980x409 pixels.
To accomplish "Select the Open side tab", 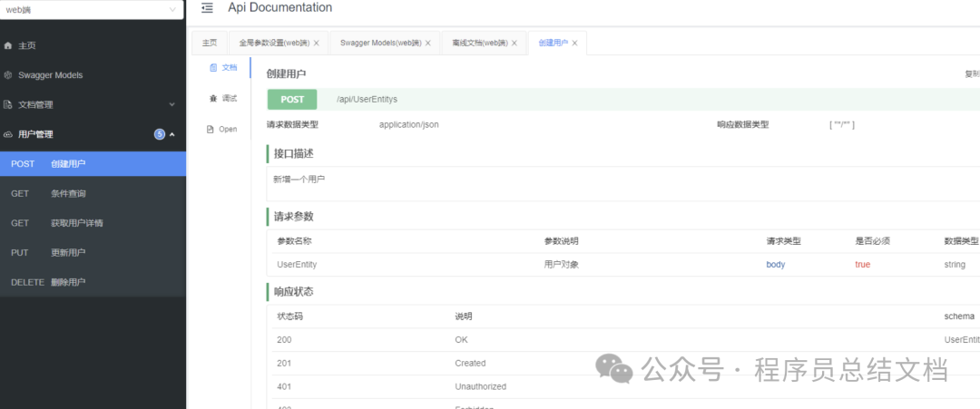I will point(222,130).
